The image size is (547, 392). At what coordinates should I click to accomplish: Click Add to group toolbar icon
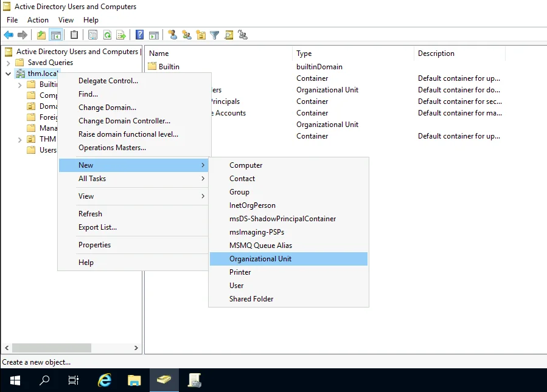pos(243,35)
